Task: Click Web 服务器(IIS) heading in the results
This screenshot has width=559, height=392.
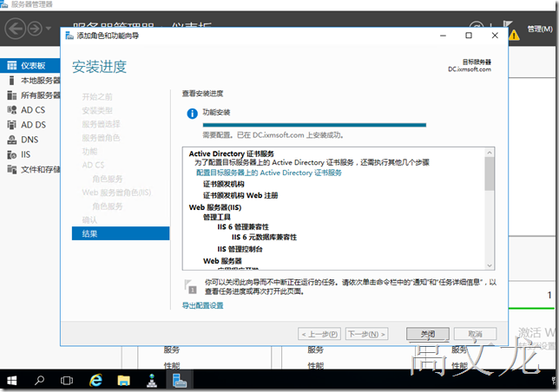Action: click(215, 207)
